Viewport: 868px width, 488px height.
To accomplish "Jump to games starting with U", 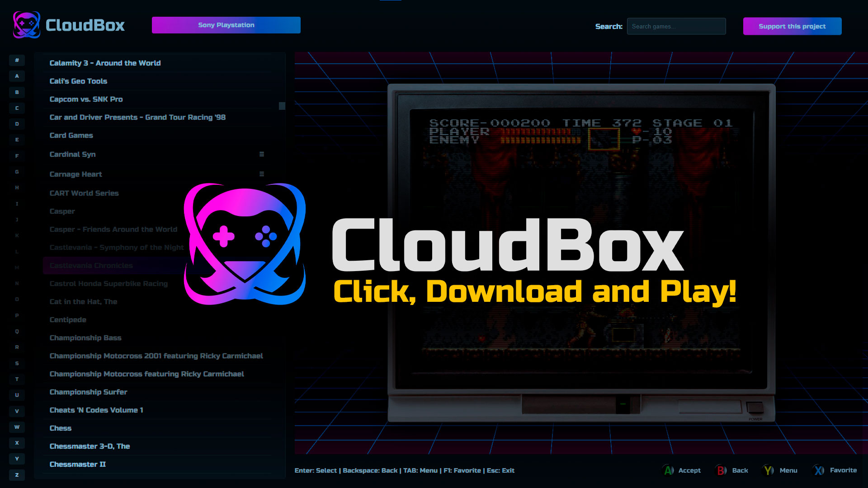I will click(x=17, y=395).
